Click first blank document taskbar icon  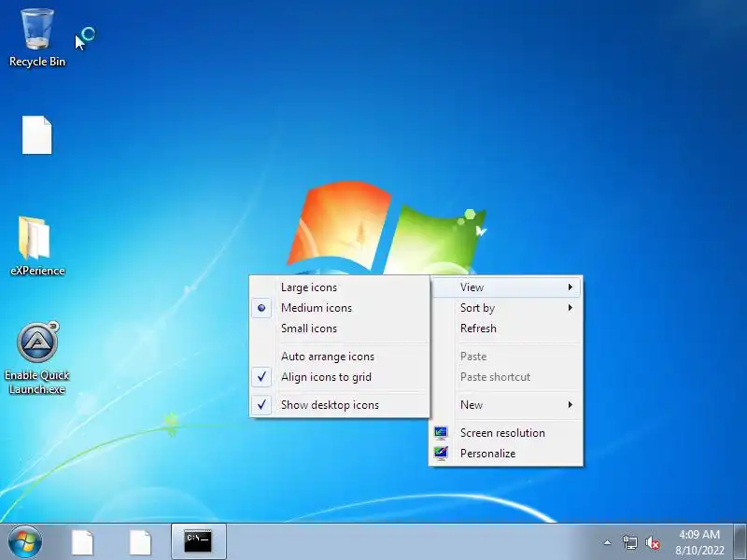pos(82,542)
